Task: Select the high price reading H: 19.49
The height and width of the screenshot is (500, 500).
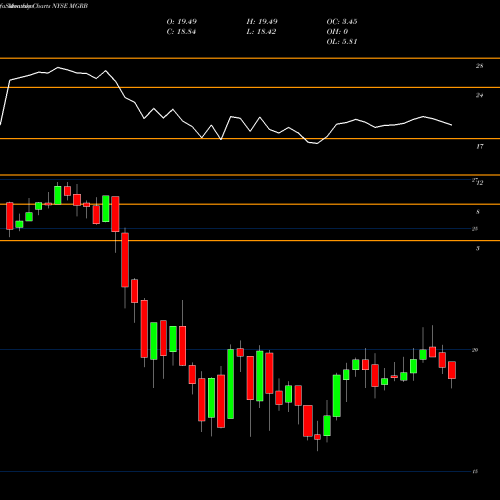Action: coord(262,22)
